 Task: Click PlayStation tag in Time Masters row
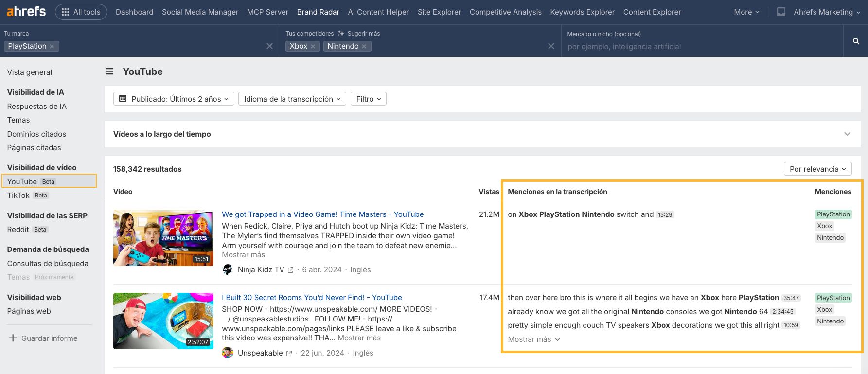click(x=833, y=214)
